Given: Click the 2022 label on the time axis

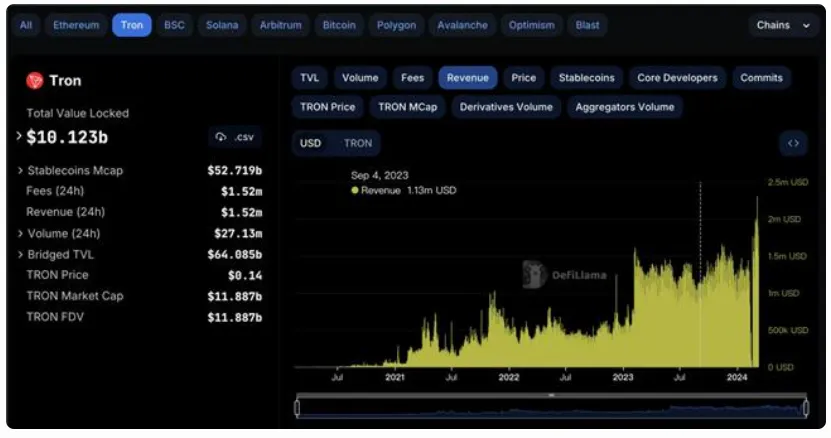Looking at the screenshot, I should tap(509, 378).
